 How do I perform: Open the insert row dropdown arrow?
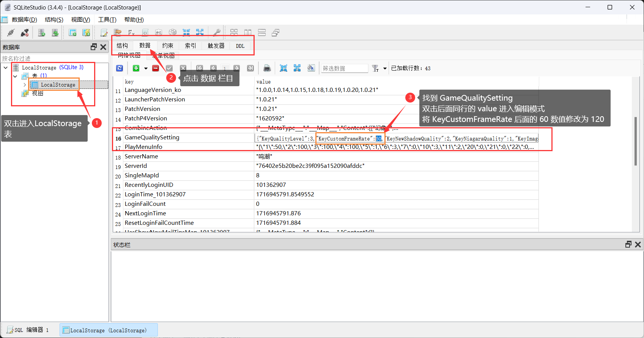pyautogui.click(x=146, y=68)
